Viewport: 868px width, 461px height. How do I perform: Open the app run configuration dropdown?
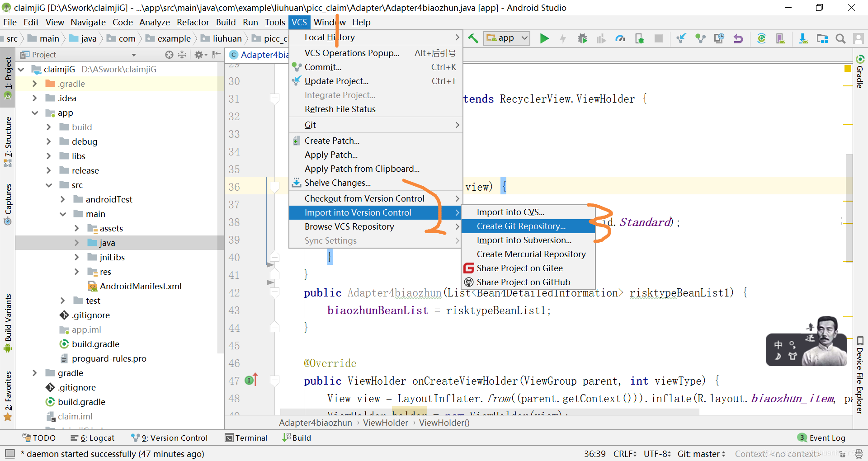coord(506,38)
